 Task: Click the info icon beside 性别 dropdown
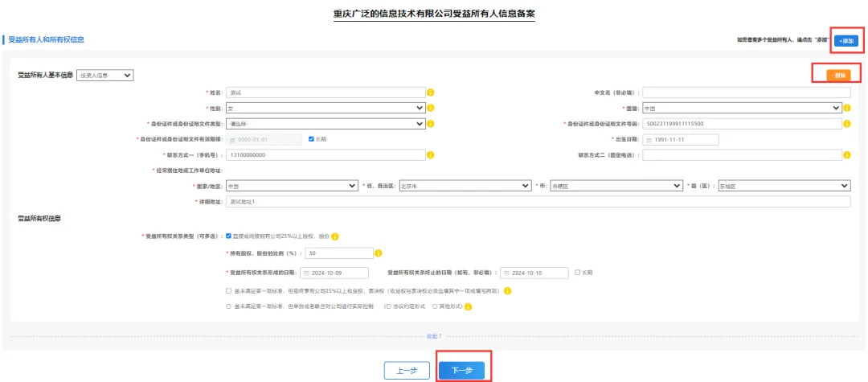pyautogui.click(x=430, y=108)
